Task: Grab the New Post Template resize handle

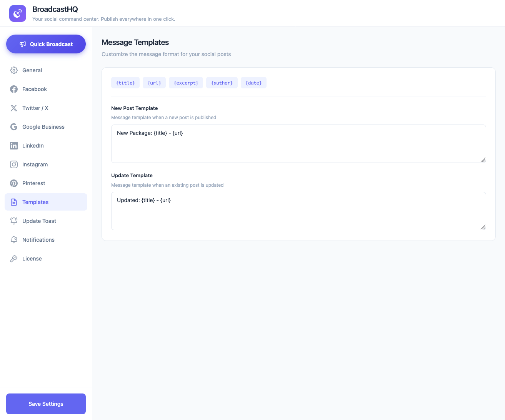Action: click(483, 160)
